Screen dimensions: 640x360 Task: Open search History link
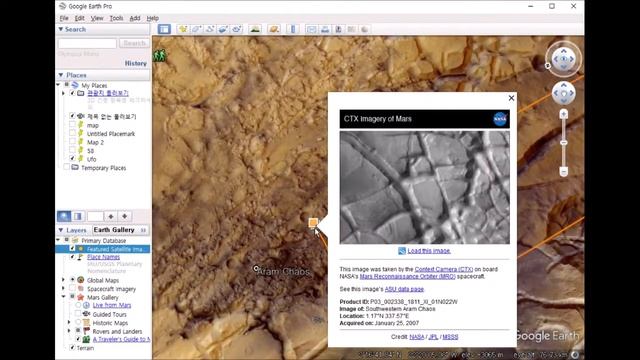[136, 63]
